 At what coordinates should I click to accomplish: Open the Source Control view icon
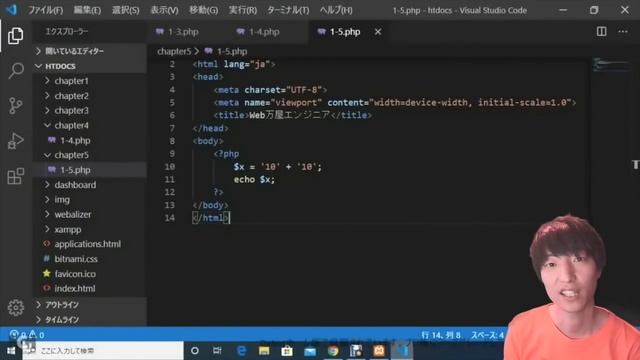point(16,105)
